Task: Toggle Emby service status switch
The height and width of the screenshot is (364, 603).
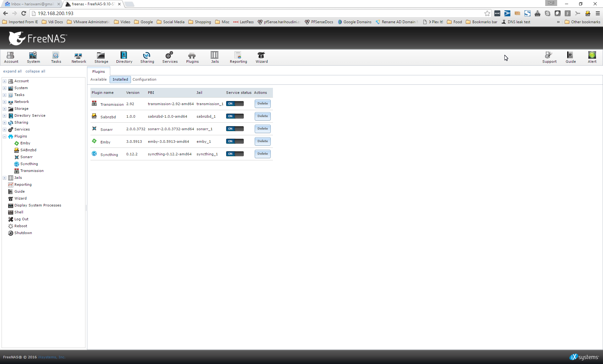Action: [x=235, y=141]
